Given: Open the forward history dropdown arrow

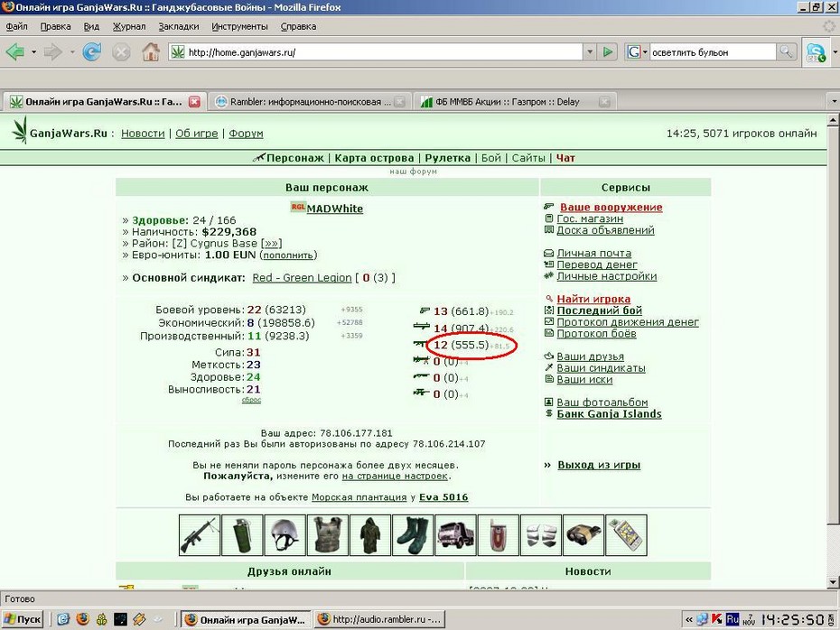Looking at the screenshot, I should click(71, 52).
